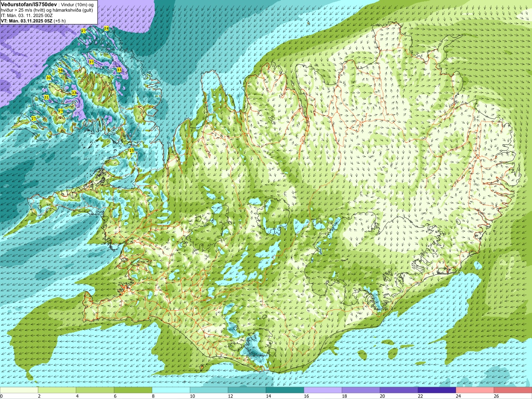
Task: Click the legend scale number 2
Action: click(39, 396)
